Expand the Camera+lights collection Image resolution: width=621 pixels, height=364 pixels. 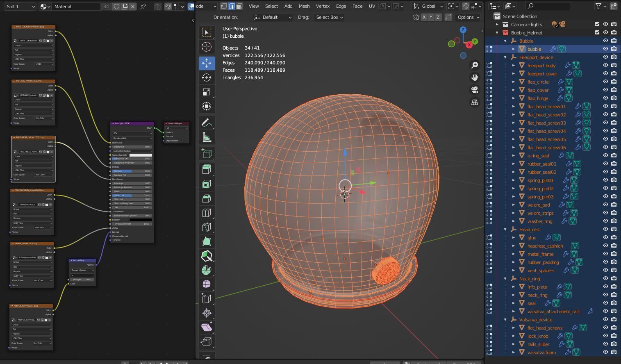click(497, 24)
